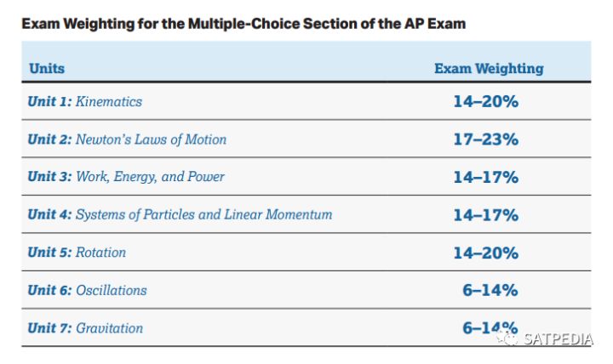Image resolution: width=613 pixels, height=364 pixels.
Task: Click the bold "Unit 2:" prefix text
Action: [49, 139]
